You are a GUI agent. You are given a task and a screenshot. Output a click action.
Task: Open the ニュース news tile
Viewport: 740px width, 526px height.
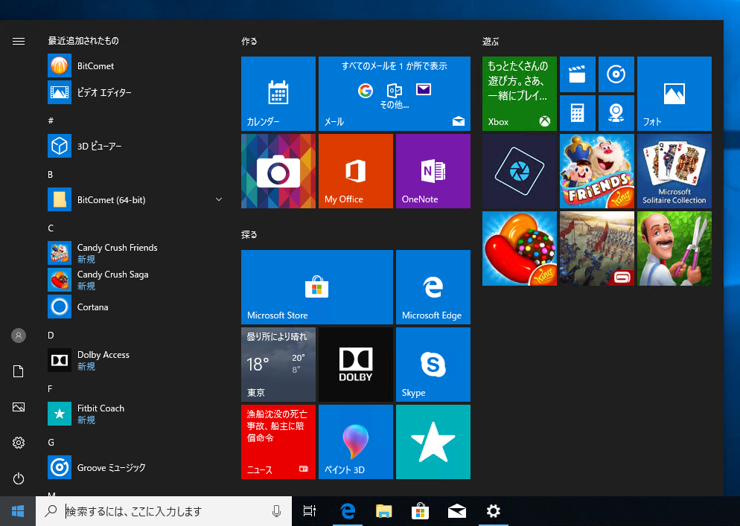click(x=278, y=442)
